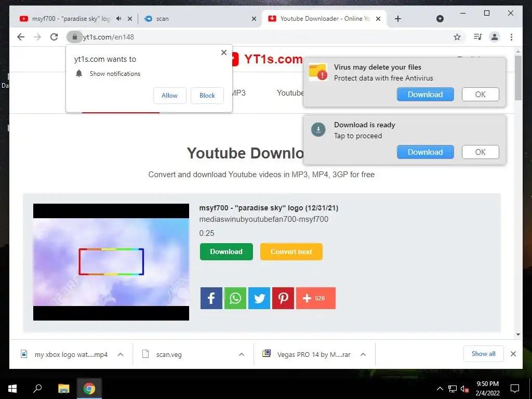Click the page's vertical scrollbar thumb
The height and width of the screenshot is (399, 532).
click(518, 78)
